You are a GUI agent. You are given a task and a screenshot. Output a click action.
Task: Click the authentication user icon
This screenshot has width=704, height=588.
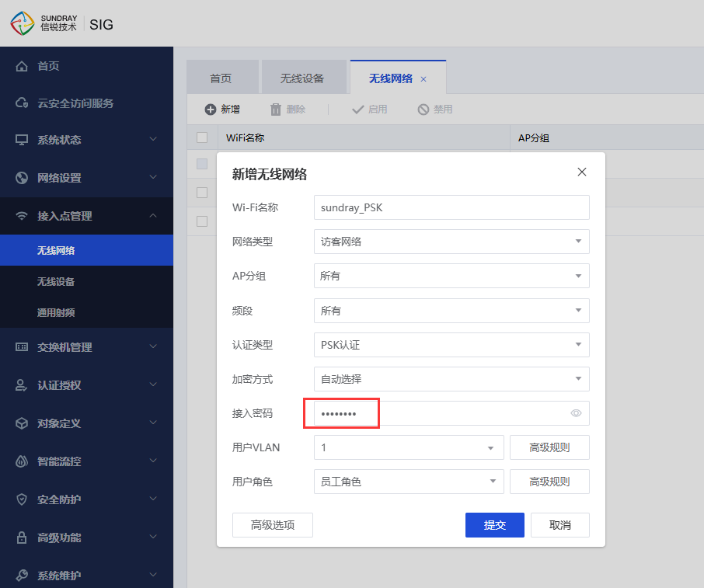[x=22, y=385]
